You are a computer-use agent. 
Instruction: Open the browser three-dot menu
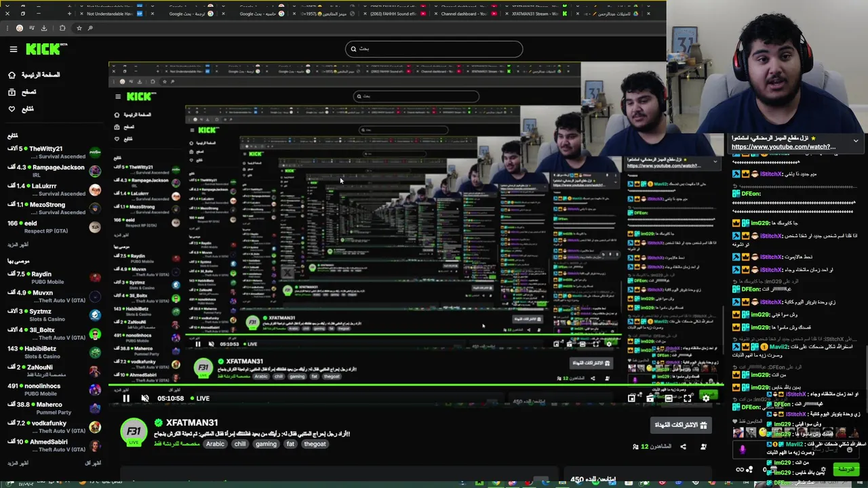(7, 28)
